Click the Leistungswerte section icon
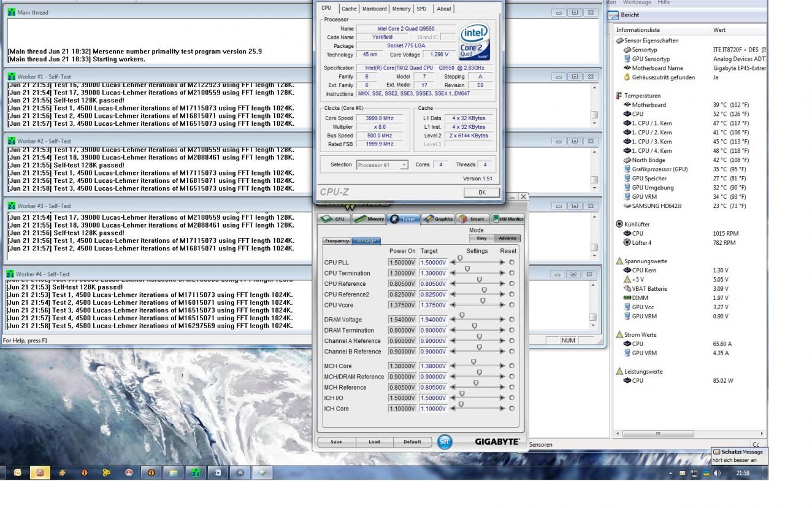812x508 pixels. [620, 371]
